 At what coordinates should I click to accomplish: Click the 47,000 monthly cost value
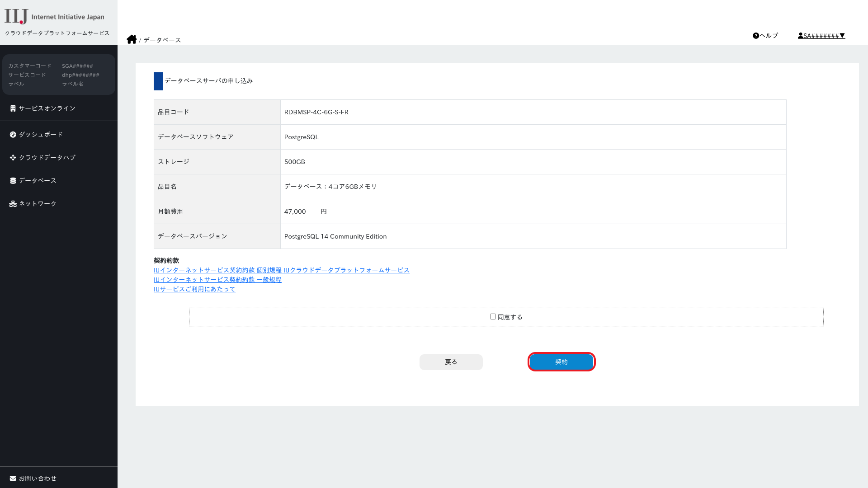pos(295,211)
